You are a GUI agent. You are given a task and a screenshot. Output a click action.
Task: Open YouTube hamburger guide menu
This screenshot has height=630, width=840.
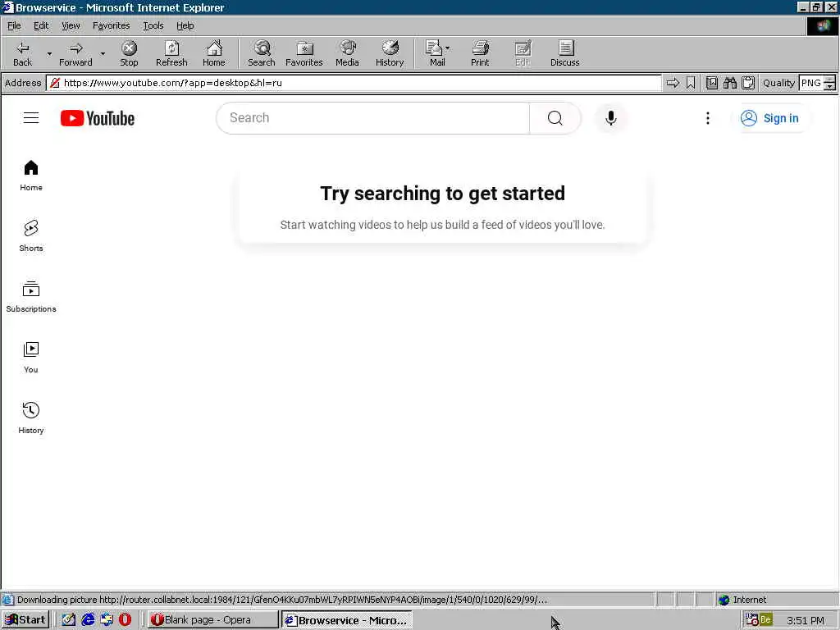[x=31, y=118]
